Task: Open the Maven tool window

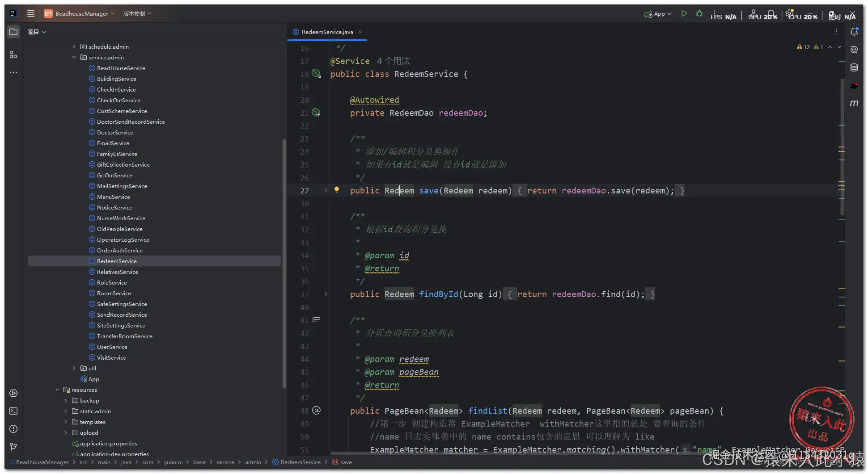Action: pyautogui.click(x=854, y=103)
